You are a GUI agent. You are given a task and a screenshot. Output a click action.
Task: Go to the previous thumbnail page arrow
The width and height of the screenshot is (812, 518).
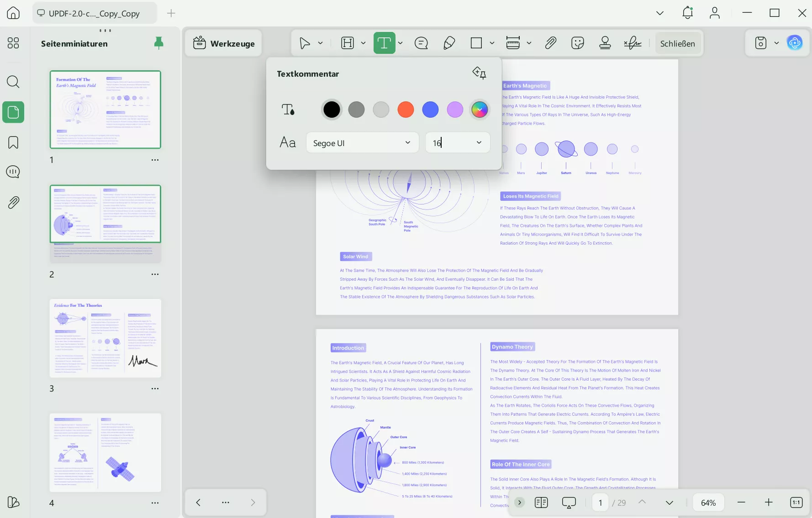[x=198, y=502]
